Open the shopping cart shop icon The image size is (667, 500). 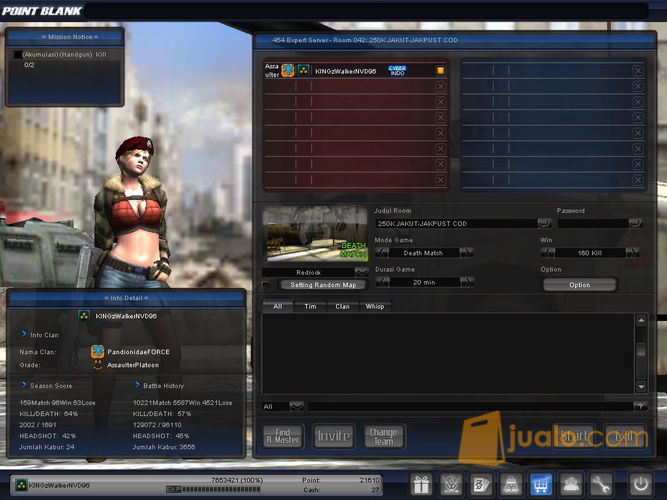(x=541, y=484)
